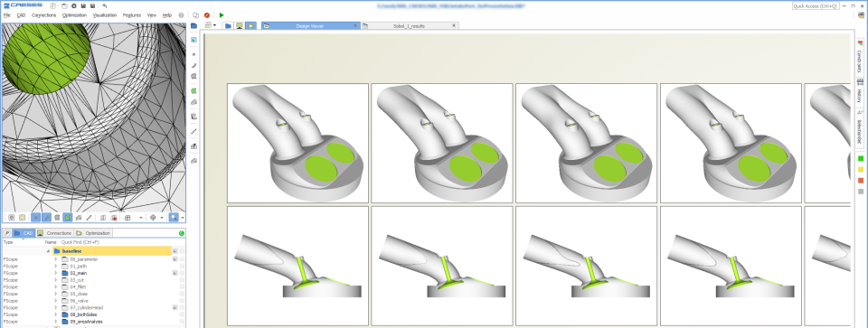Click the magnifier zoom icon in 3D view toolbar
The image size is (868, 328).
174,218
